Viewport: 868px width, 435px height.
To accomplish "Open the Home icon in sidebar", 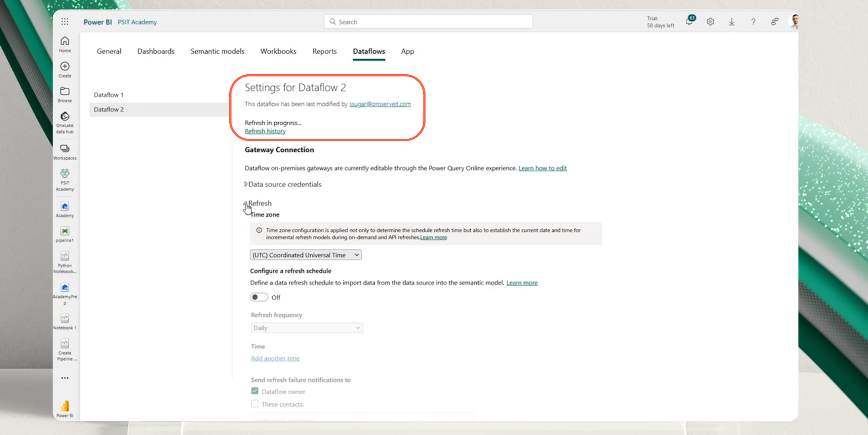I will 65,42.
